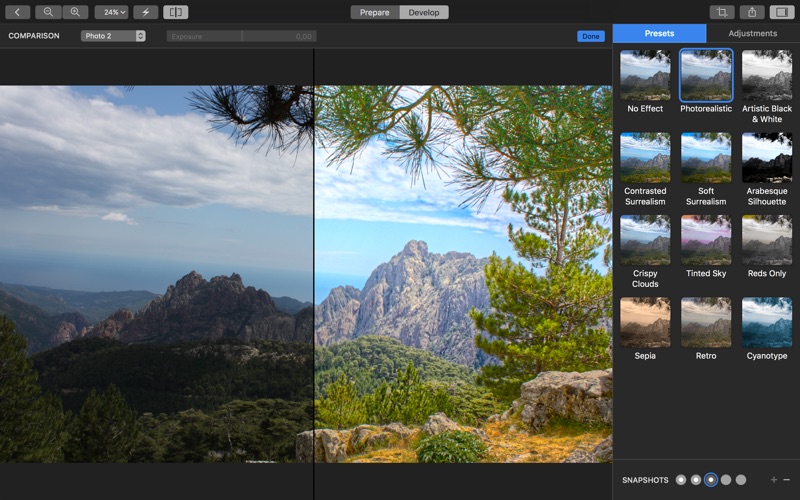Apply the Sepia preset
Viewport: 800px width, 500px height.
(645, 322)
